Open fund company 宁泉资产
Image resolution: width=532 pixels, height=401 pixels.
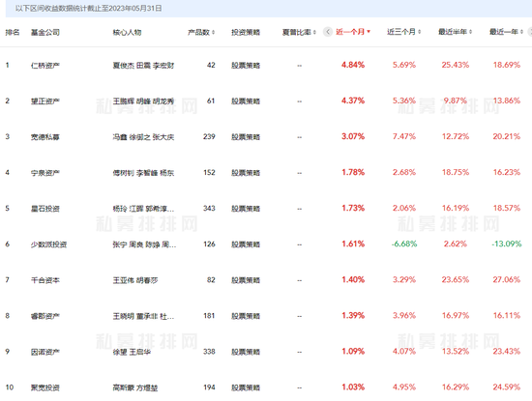[x=45, y=173]
